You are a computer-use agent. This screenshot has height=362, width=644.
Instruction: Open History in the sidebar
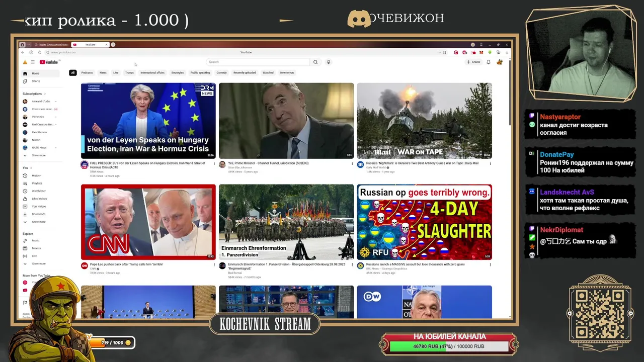[40, 175]
